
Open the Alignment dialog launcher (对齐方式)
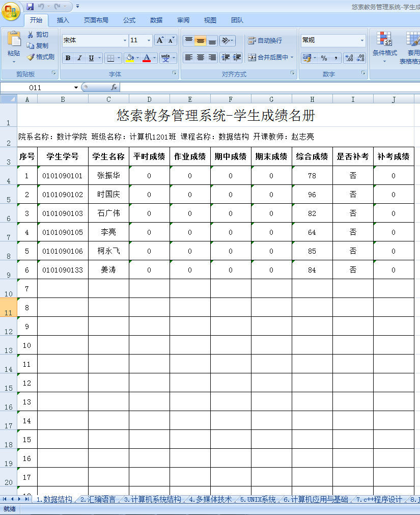point(292,73)
